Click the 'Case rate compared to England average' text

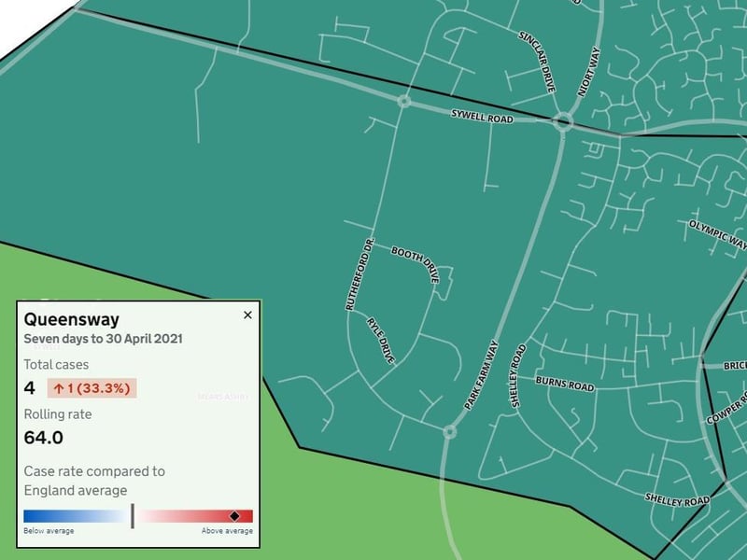[x=94, y=481]
